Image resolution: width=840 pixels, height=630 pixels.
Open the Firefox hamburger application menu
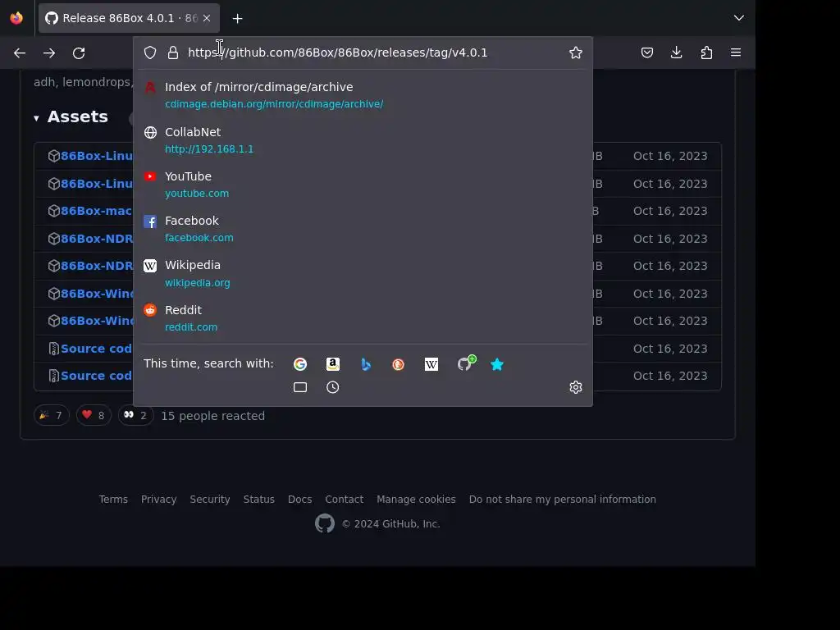[736, 52]
